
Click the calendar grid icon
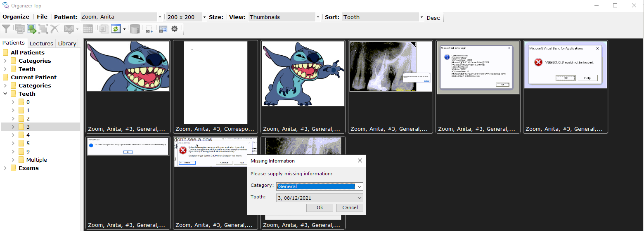click(88, 29)
